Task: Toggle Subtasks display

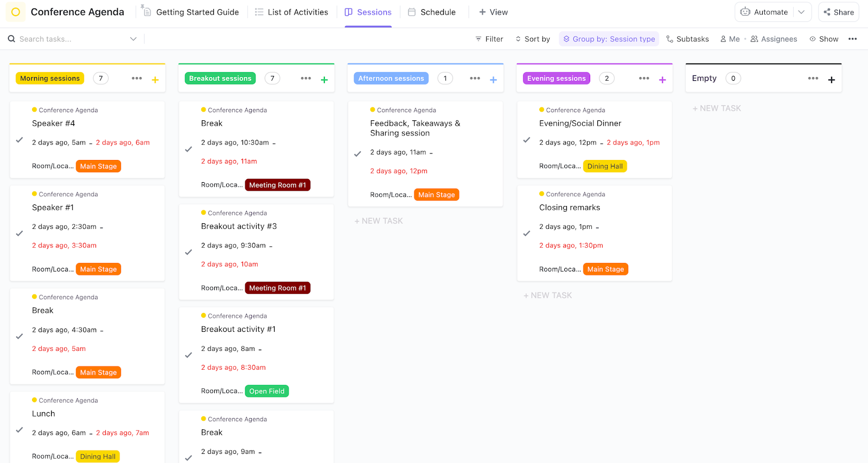Action: [x=687, y=39]
